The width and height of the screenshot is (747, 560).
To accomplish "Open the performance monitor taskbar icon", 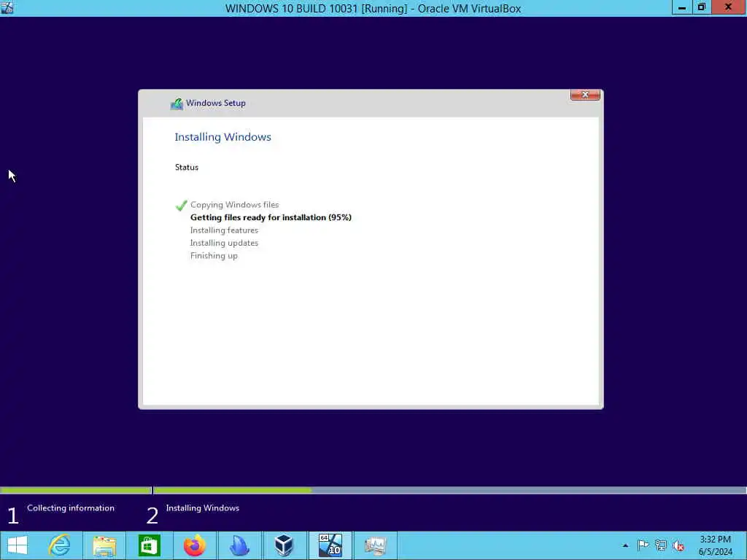I will click(x=376, y=545).
